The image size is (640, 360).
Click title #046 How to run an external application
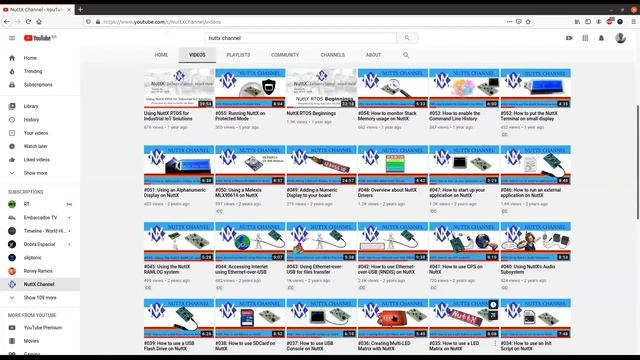point(531,193)
